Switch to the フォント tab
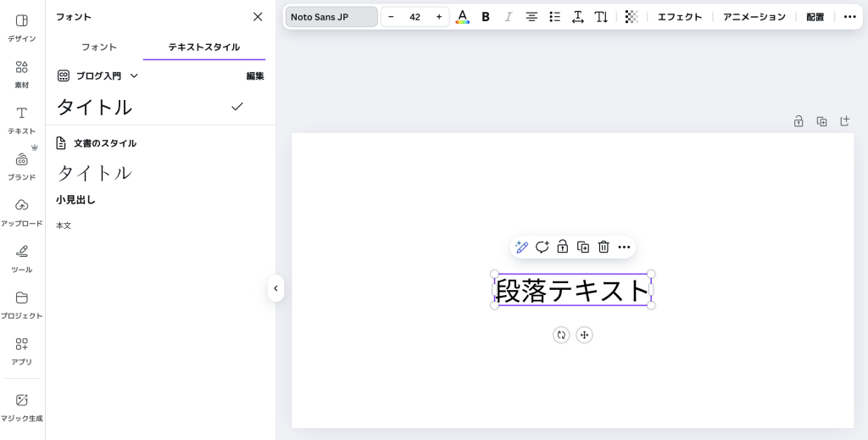This screenshot has height=440, width=868. [x=99, y=47]
